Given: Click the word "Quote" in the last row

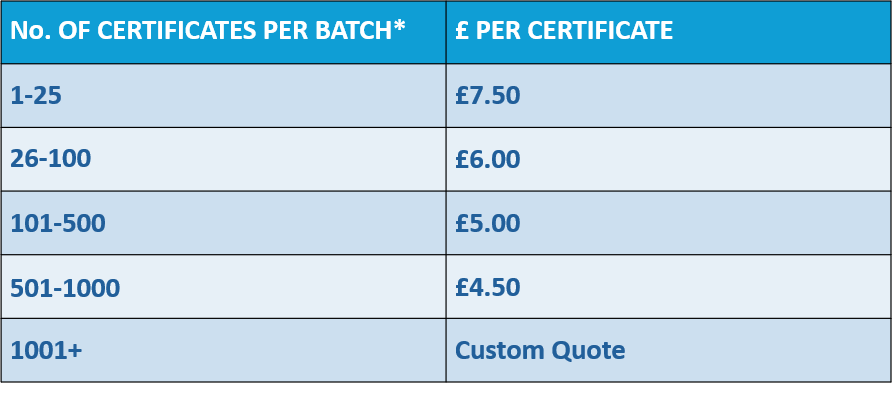Looking at the screenshot, I should 591,351.
